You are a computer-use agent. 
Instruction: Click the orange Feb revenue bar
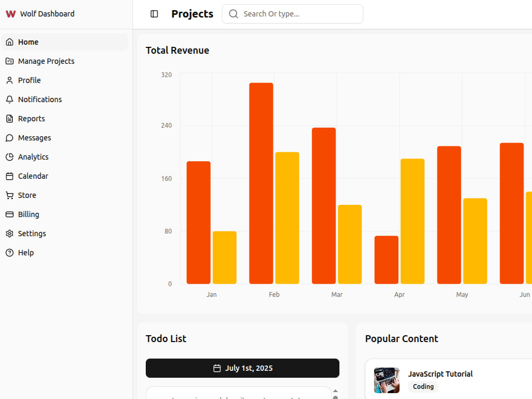(261, 183)
